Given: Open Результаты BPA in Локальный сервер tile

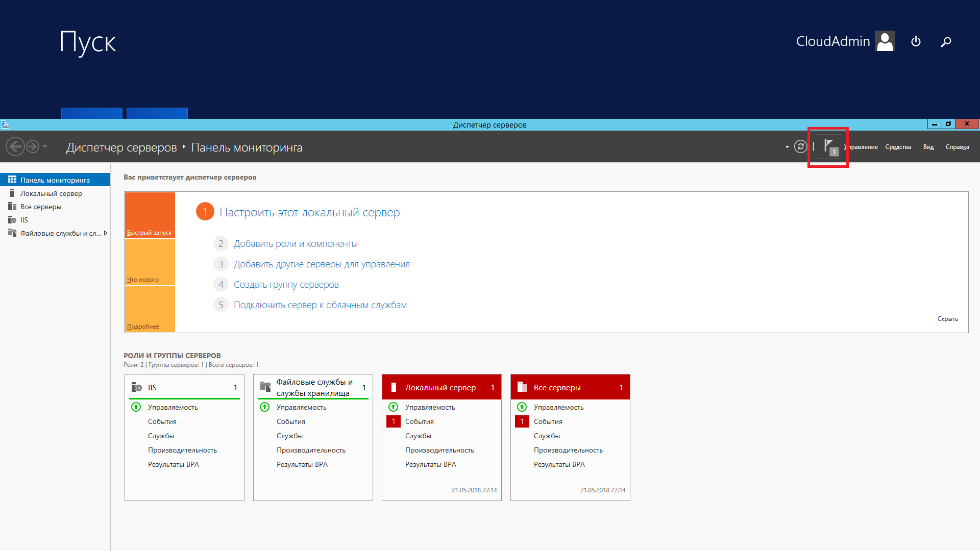Looking at the screenshot, I should [x=431, y=464].
